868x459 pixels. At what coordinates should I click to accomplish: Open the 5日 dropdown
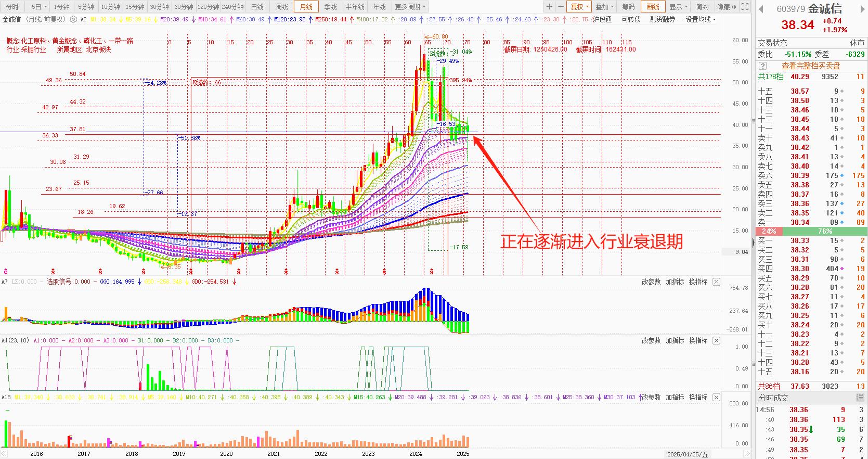click(x=38, y=7)
